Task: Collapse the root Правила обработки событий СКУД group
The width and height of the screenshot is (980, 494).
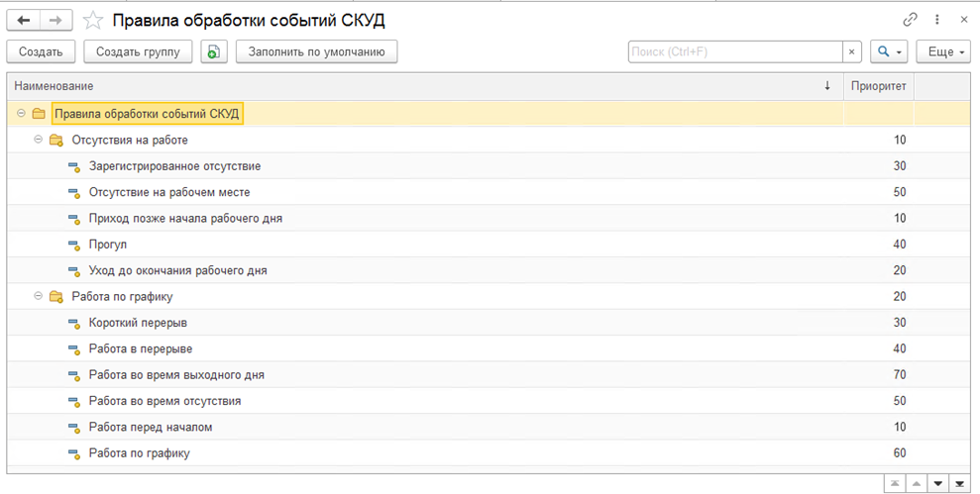Action: coord(21,114)
